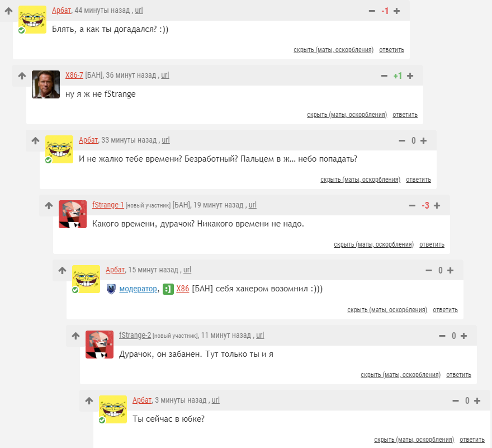Upvote the fStrange-1 comment rated -3
Viewport: 492px width, 448px height.
(437, 206)
